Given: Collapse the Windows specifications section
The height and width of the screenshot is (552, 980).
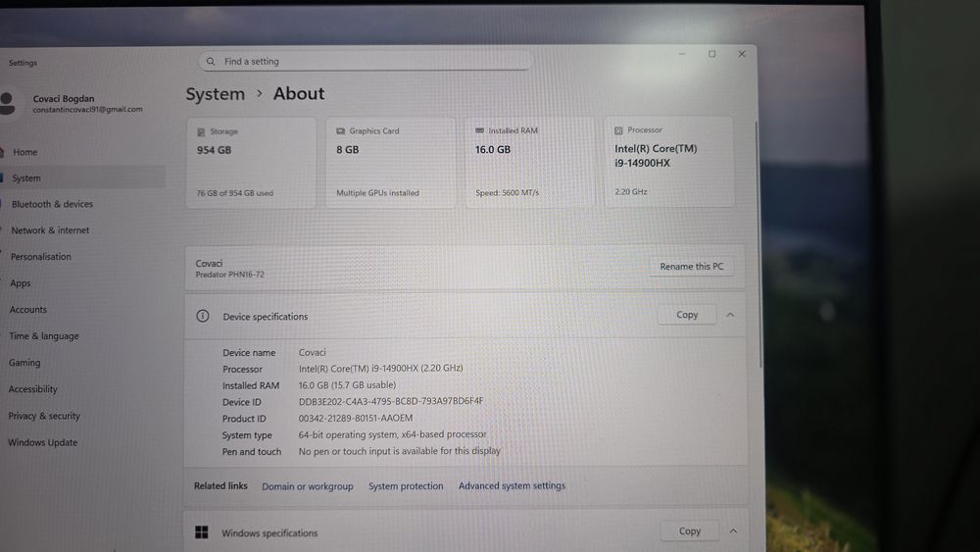Looking at the screenshot, I should [733, 530].
